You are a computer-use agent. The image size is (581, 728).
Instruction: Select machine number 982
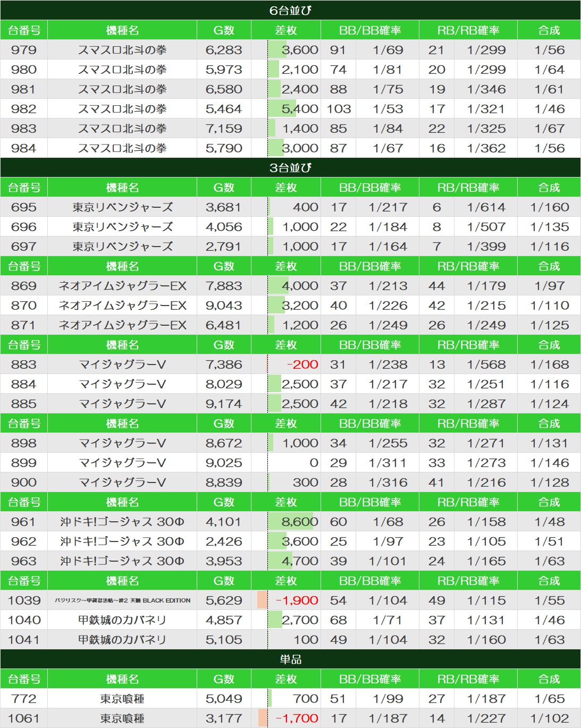(x=24, y=109)
